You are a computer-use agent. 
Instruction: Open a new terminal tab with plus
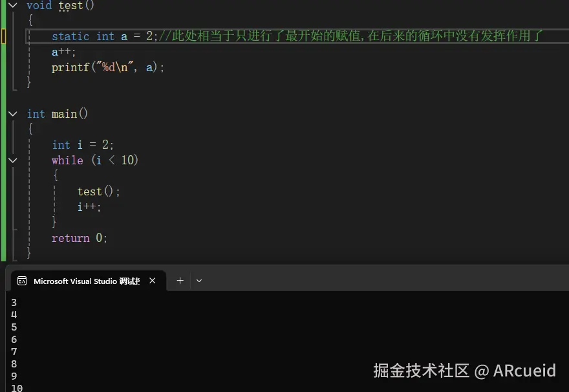180,281
